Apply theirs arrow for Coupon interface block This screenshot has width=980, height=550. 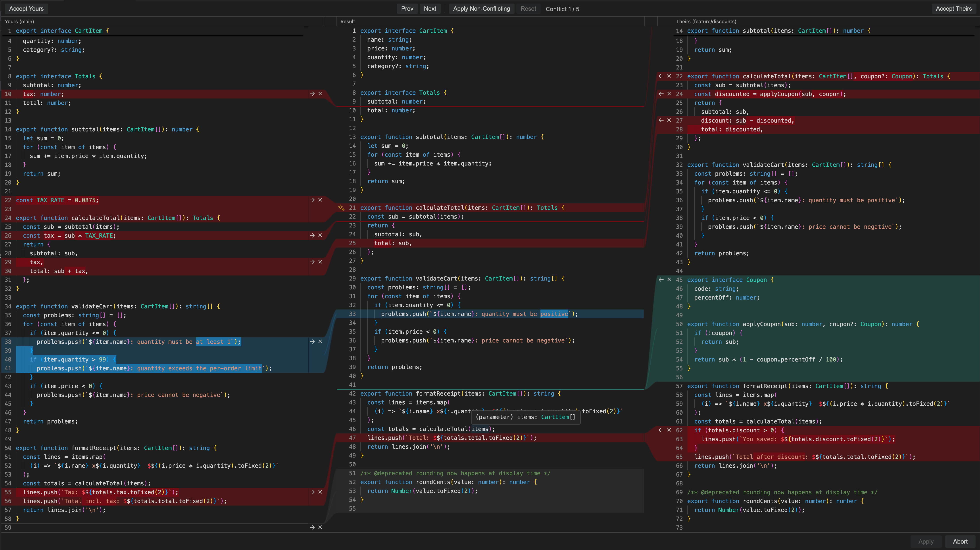[x=661, y=280]
